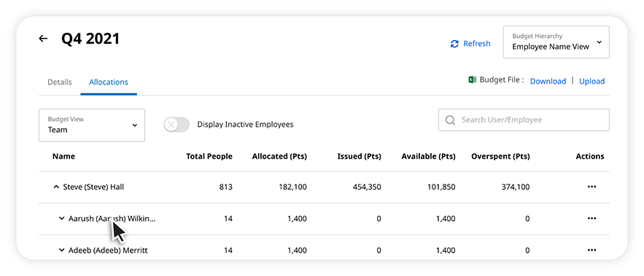
Task: Click the Allocated (Pts) column header
Action: (279, 157)
